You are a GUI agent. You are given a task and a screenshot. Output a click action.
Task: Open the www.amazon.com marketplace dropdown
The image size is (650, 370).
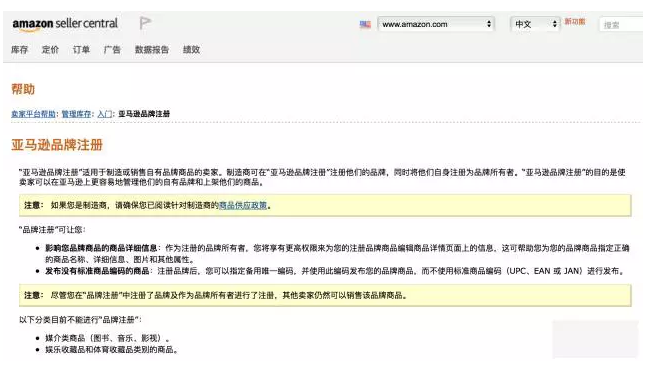coord(436,24)
